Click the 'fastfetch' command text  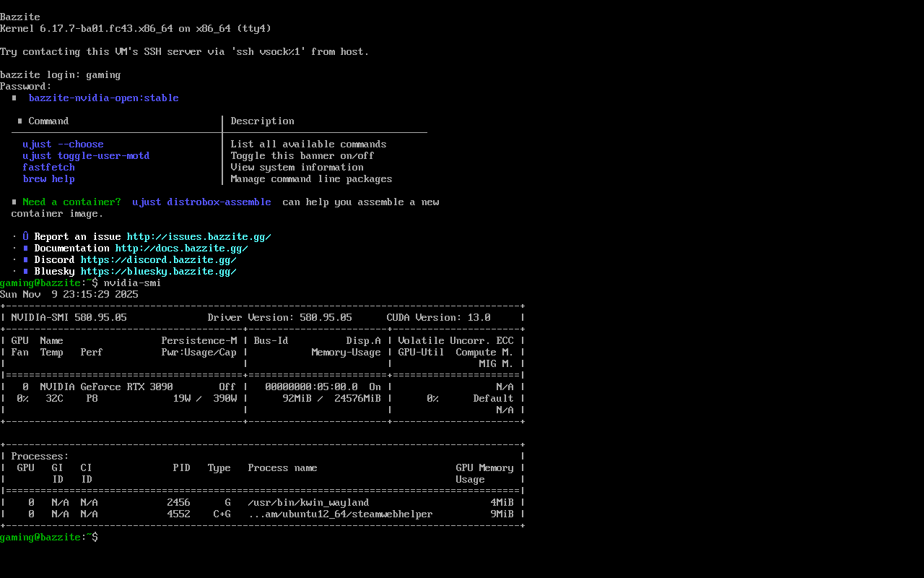(x=49, y=167)
